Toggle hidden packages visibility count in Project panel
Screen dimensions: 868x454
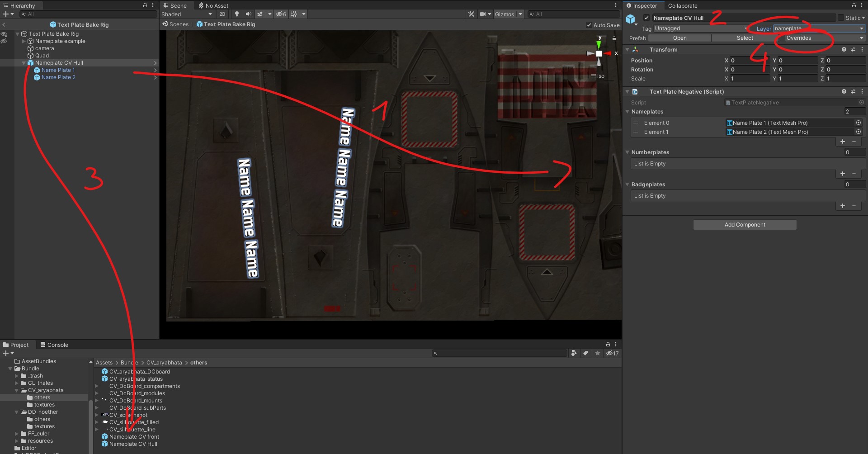[613, 353]
